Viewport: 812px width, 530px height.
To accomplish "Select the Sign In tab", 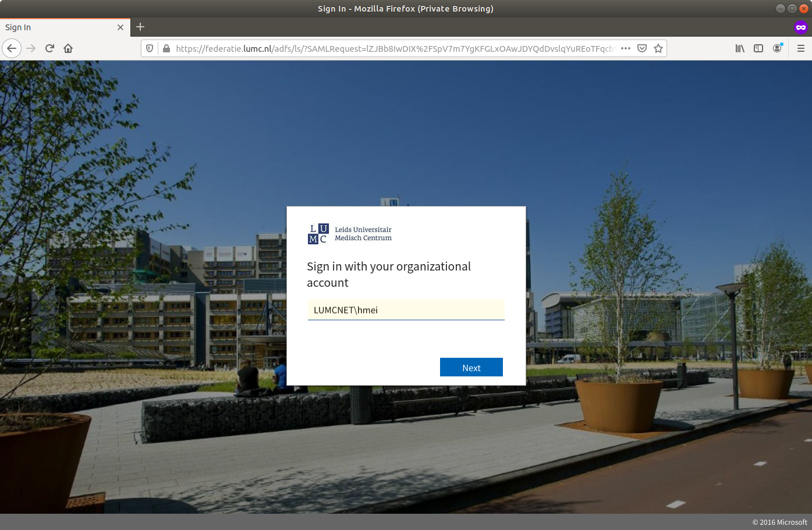I will tap(65, 27).
